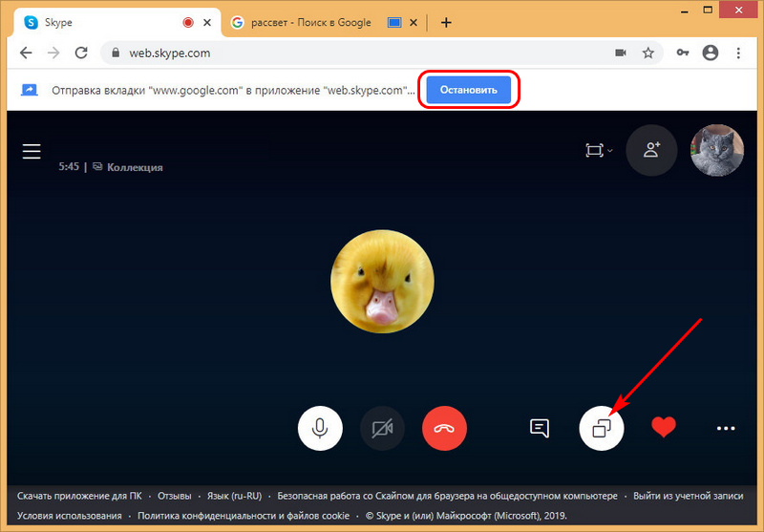764x532 pixels.
Task: Click the duckling profile avatar
Action: tap(383, 282)
